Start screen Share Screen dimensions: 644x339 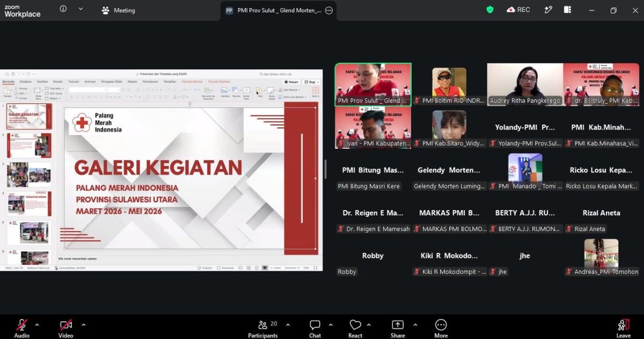[398, 328]
